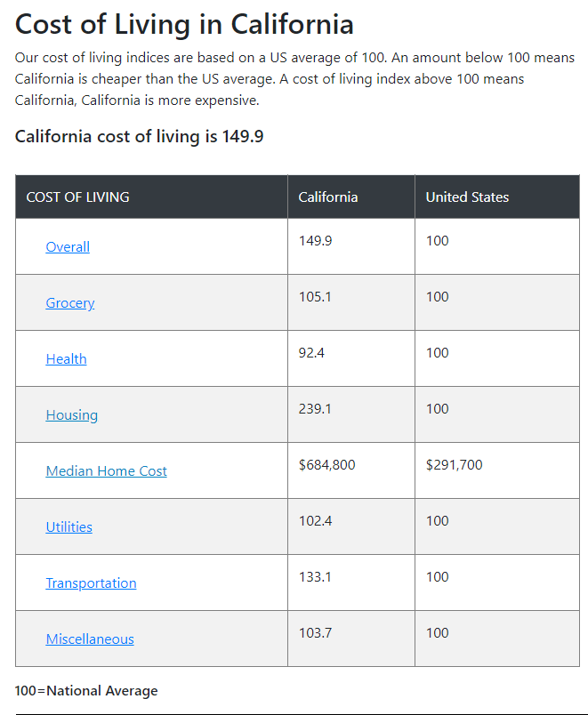Image resolution: width=588 pixels, height=715 pixels.
Task: Click the $684,800 median home cost cell
Action: [x=326, y=465]
